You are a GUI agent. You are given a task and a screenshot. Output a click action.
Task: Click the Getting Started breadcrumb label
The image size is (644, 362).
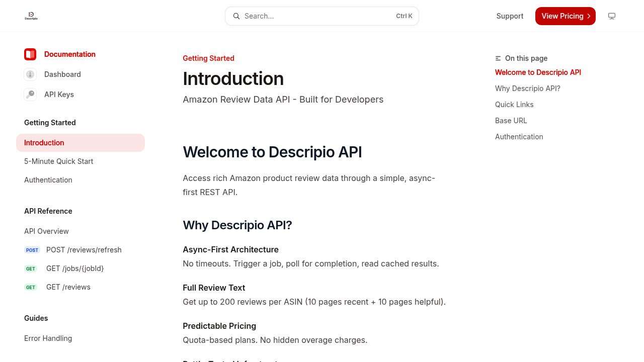(x=208, y=58)
